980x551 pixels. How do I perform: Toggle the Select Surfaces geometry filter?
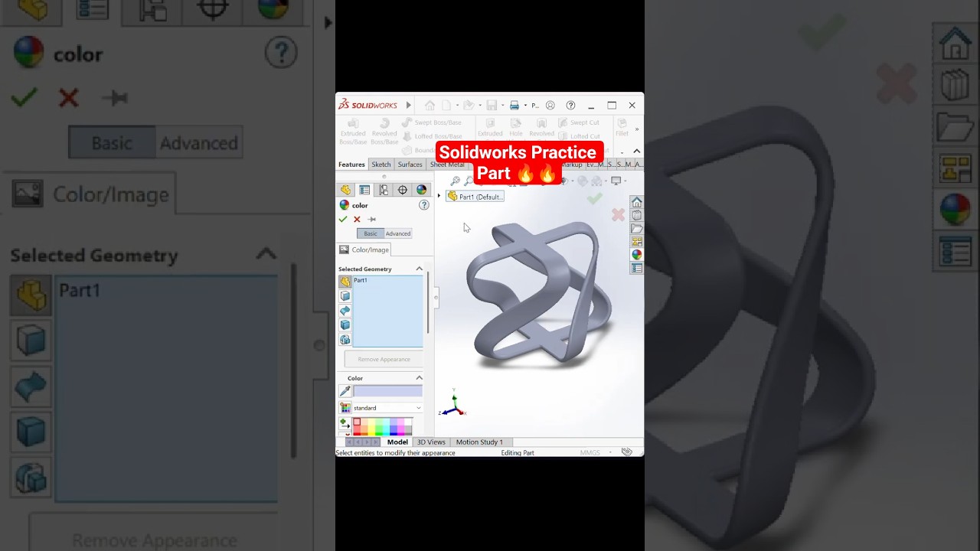click(x=345, y=311)
